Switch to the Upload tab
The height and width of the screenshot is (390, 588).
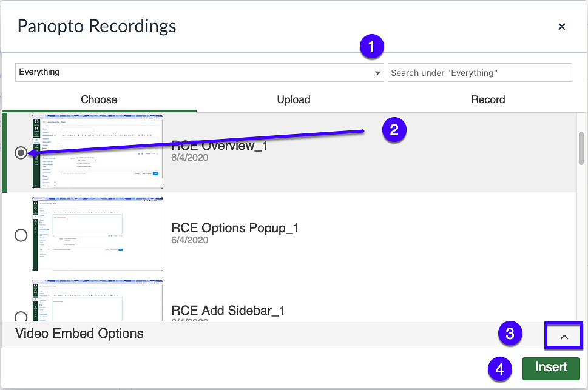pos(294,99)
